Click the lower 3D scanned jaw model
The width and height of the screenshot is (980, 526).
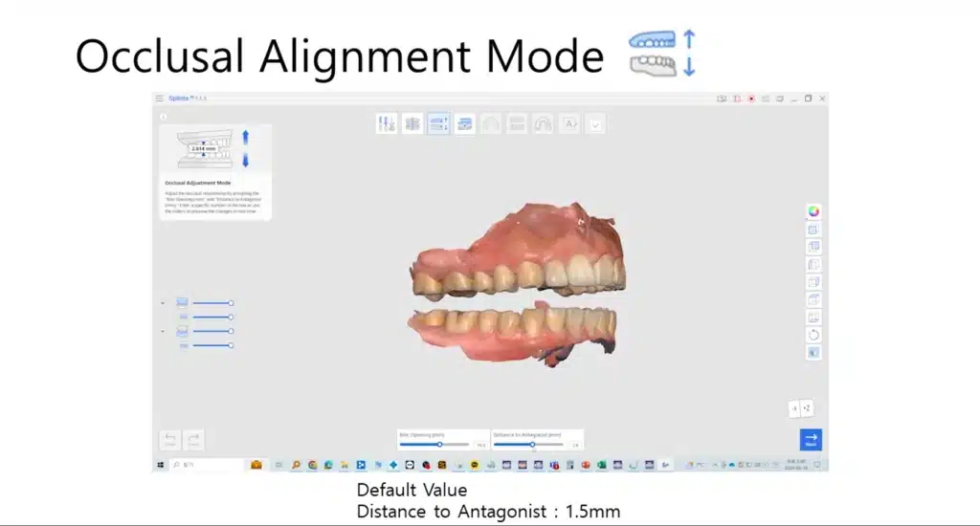click(513, 334)
